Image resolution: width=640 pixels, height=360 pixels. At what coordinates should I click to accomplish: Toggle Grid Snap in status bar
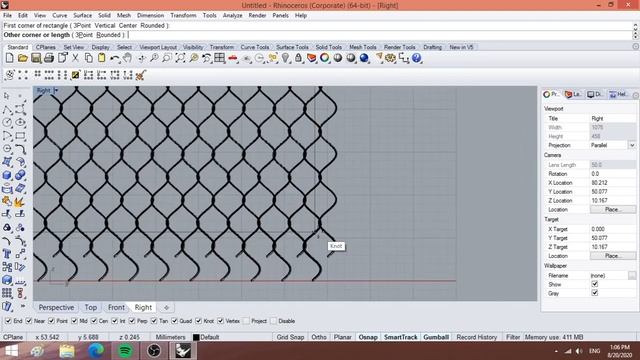pyautogui.click(x=290, y=337)
